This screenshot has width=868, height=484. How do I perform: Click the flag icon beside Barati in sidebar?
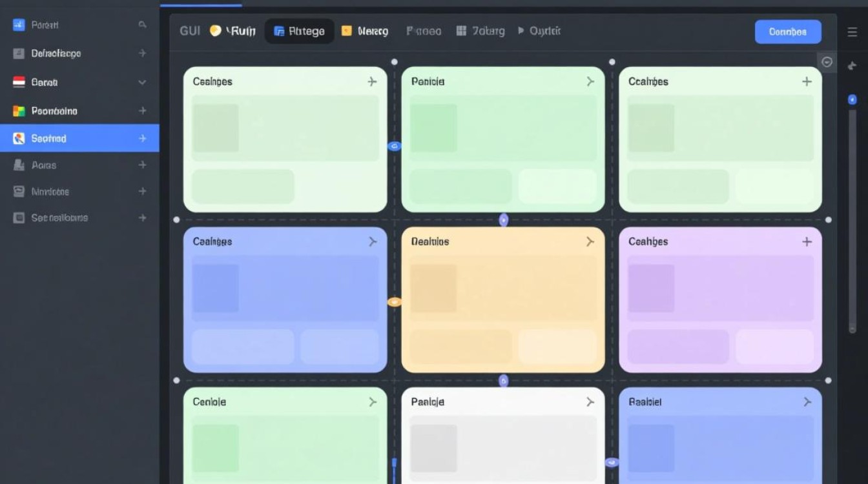[19, 83]
